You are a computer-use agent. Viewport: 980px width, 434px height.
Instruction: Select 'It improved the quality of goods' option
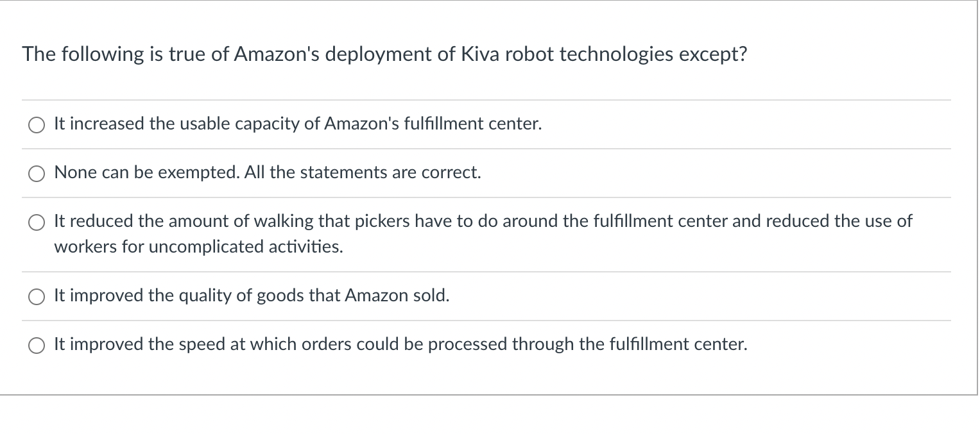pyautogui.click(x=37, y=296)
